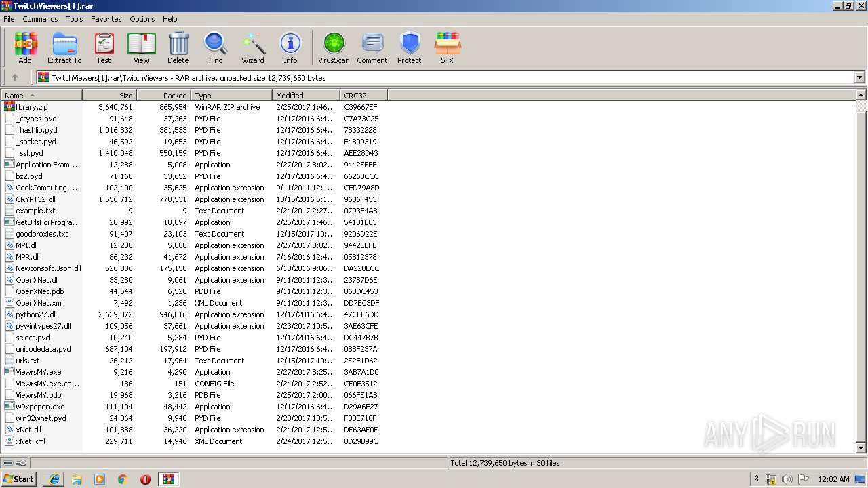This screenshot has height=488, width=868.
Task: Click the scroll down arrow of file list
Action: tap(861, 448)
